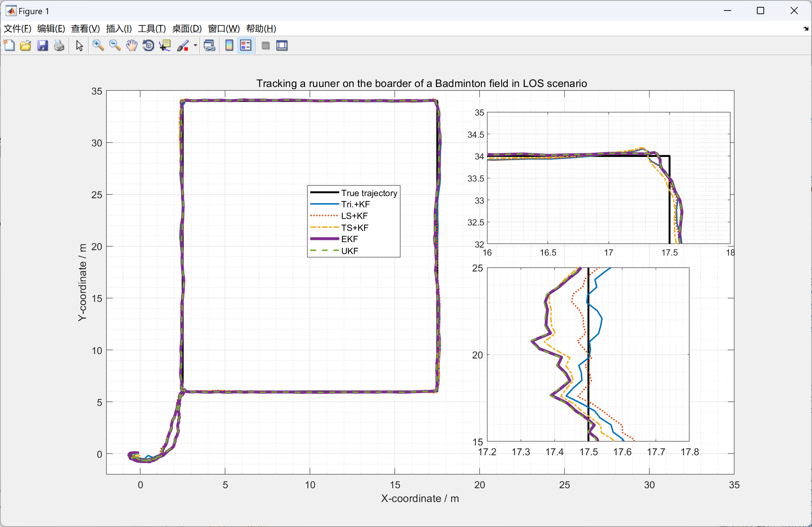Toggle the Insert Colorbar button
The width and height of the screenshot is (812, 527).
[229, 46]
